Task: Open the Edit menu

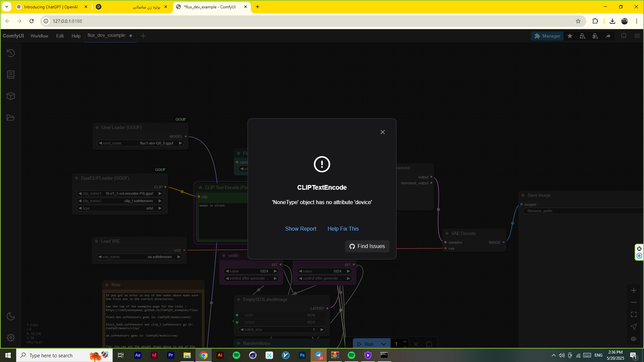Action: click(60, 36)
